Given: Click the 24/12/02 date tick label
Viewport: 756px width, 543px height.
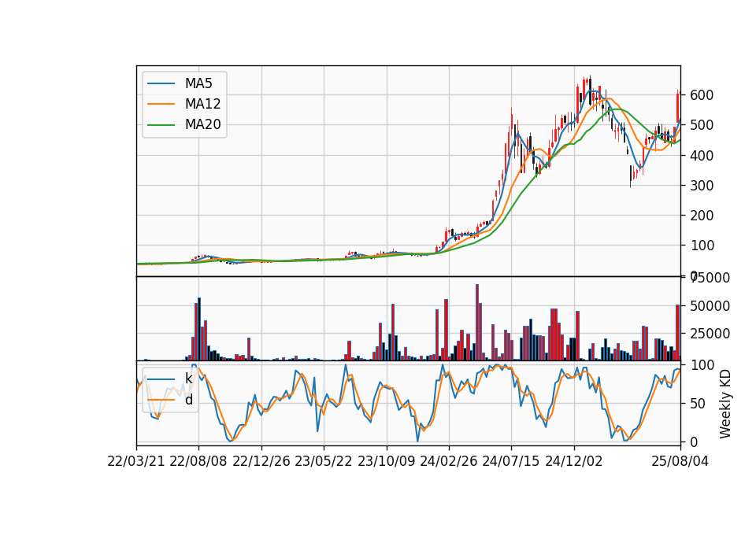Looking at the screenshot, I should [x=574, y=461].
